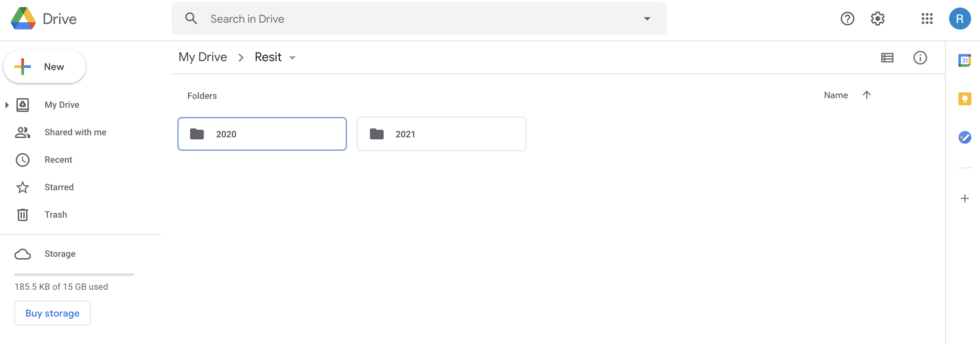Open the Google Keep side panel icon

(x=965, y=99)
